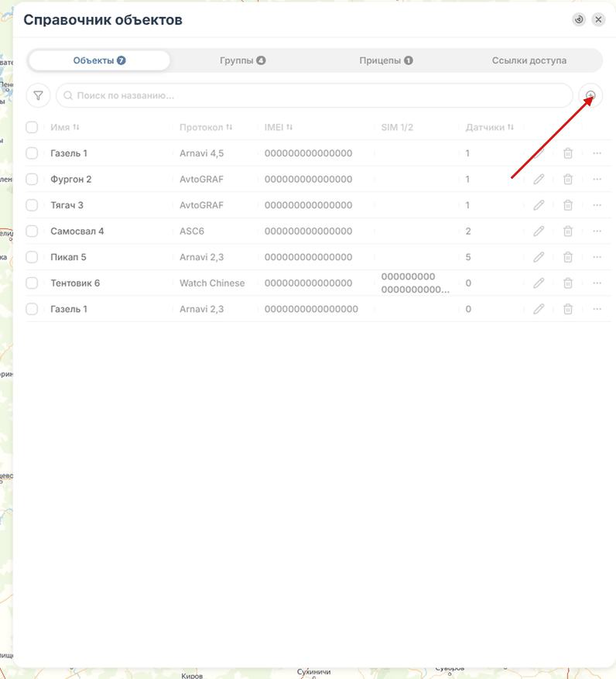Edit the Пикап 5 object
The width and height of the screenshot is (616, 679).
click(x=539, y=257)
